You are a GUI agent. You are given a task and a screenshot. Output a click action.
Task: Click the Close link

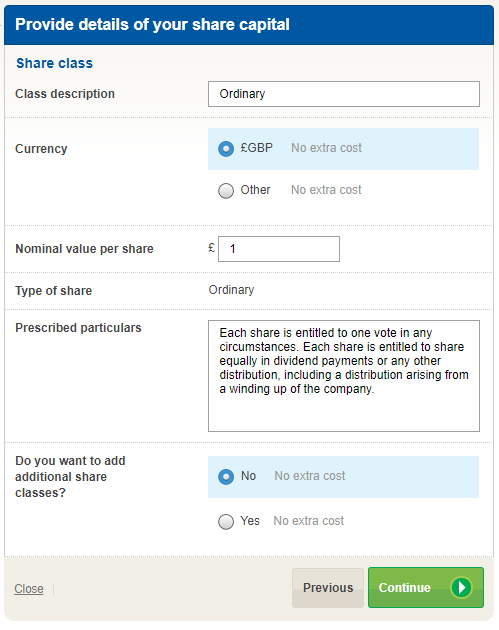29,589
